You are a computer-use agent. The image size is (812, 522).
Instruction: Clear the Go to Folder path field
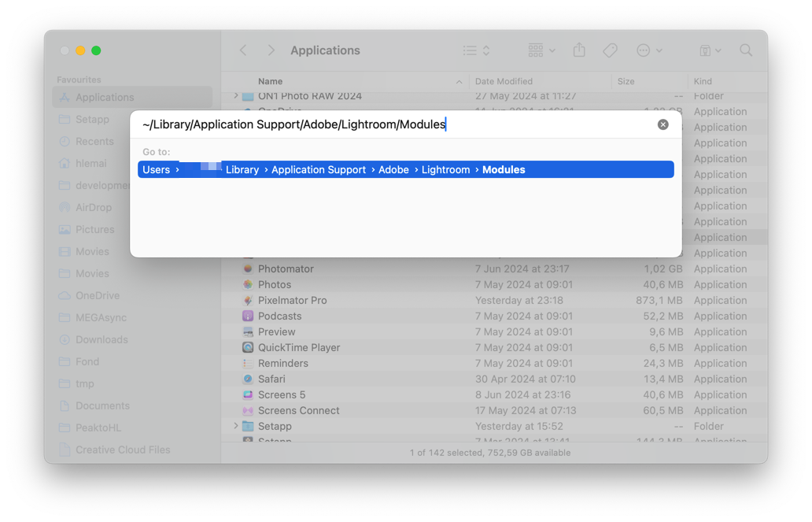(x=663, y=124)
